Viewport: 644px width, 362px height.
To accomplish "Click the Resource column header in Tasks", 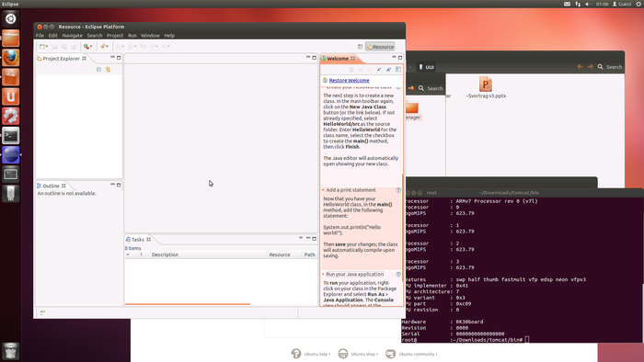I will 284,255.
